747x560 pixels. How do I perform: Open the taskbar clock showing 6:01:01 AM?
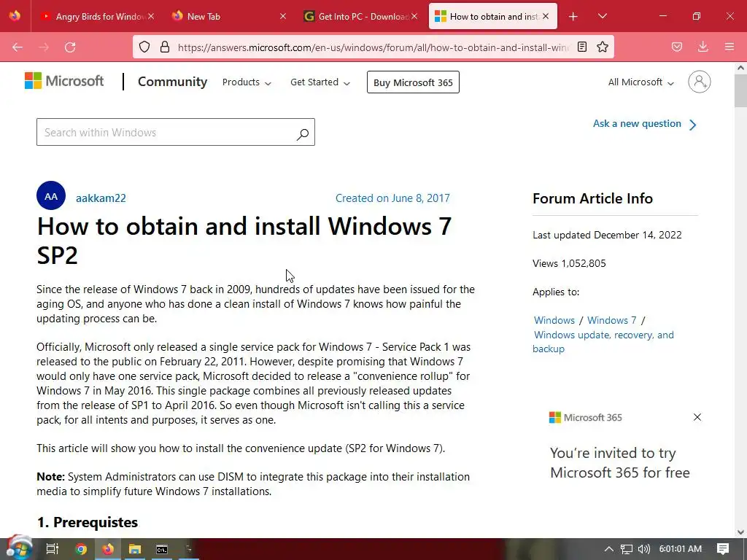[x=681, y=549]
